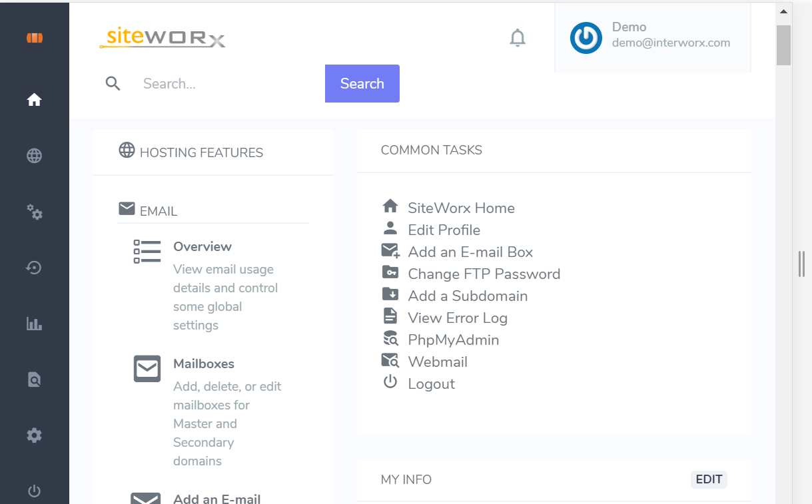
Task: Click the window resize handle at right edge
Action: (801, 264)
